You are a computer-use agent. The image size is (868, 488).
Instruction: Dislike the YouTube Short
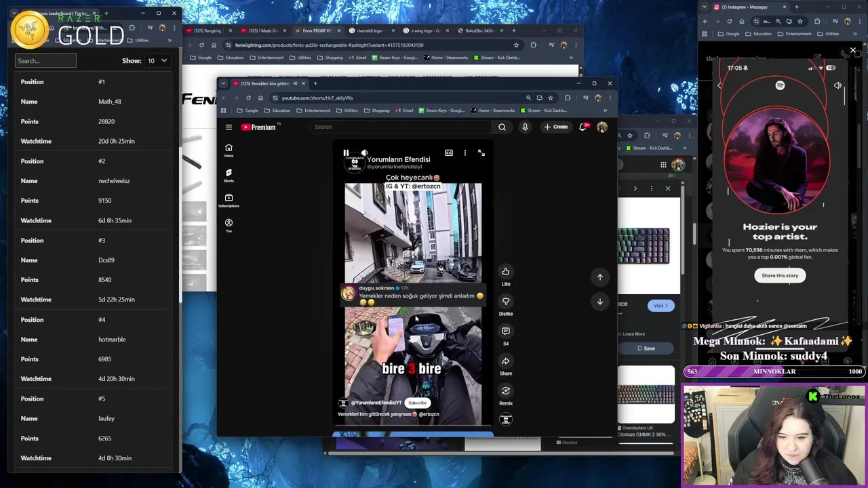505,302
